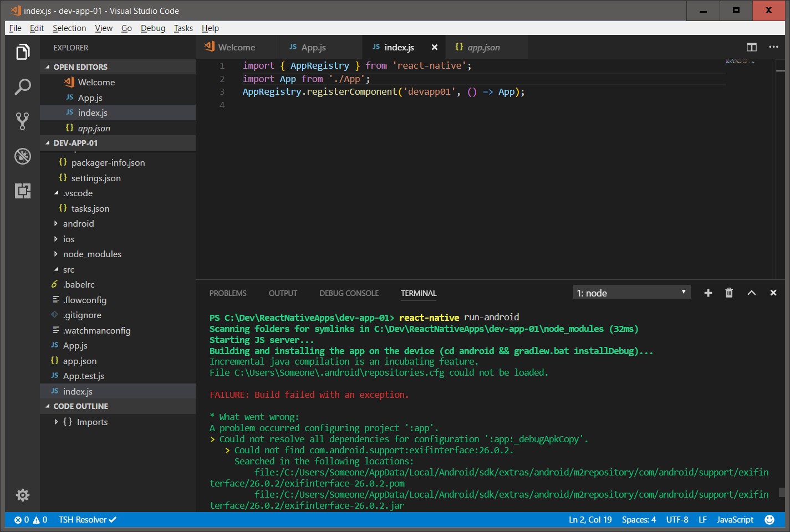Viewport: 790px width, 532px height.
Task: Click the feedback smiley icon in status bar
Action: click(x=769, y=520)
